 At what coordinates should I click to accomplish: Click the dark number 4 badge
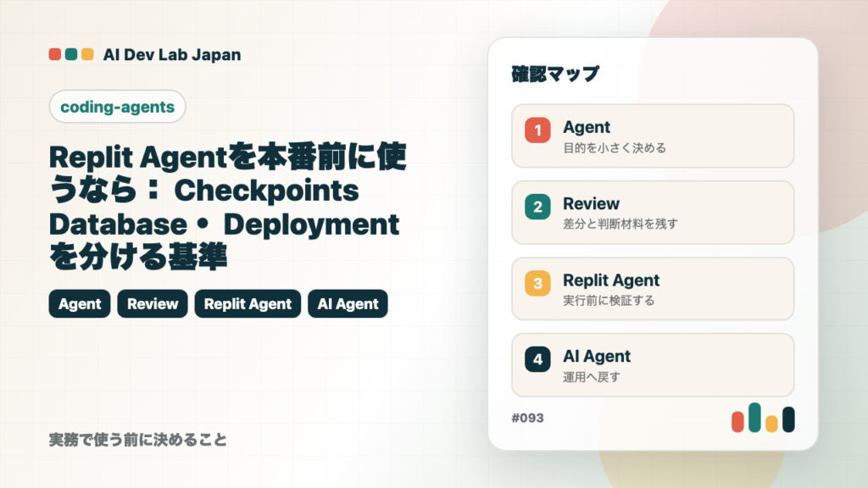coord(537,359)
